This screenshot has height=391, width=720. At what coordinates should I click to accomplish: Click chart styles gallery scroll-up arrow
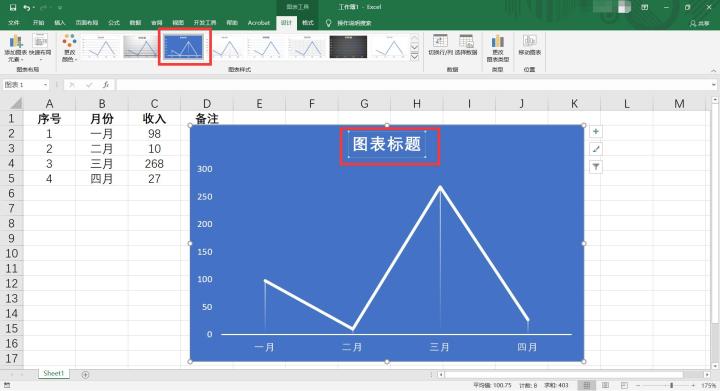(x=415, y=38)
